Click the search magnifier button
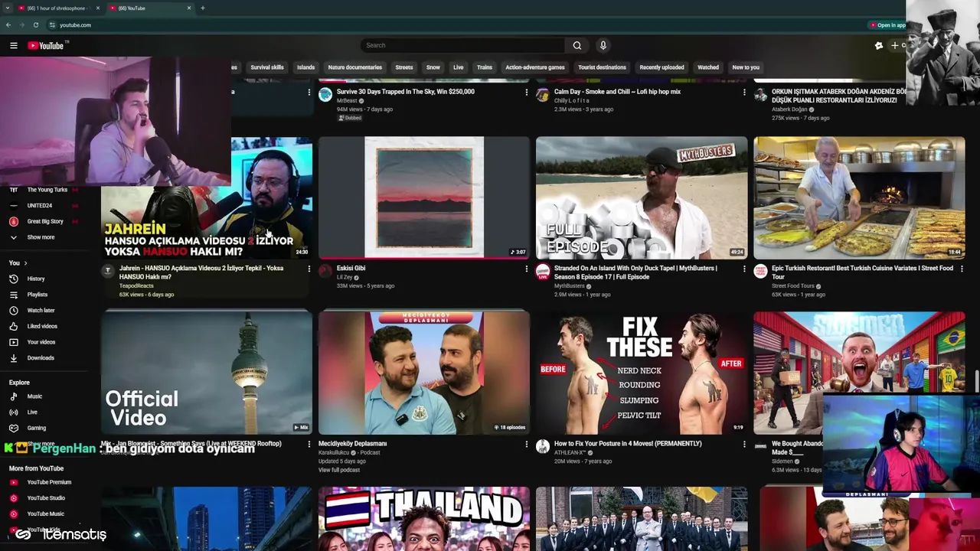Screen dimensions: 980x551 (x=577, y=46)
